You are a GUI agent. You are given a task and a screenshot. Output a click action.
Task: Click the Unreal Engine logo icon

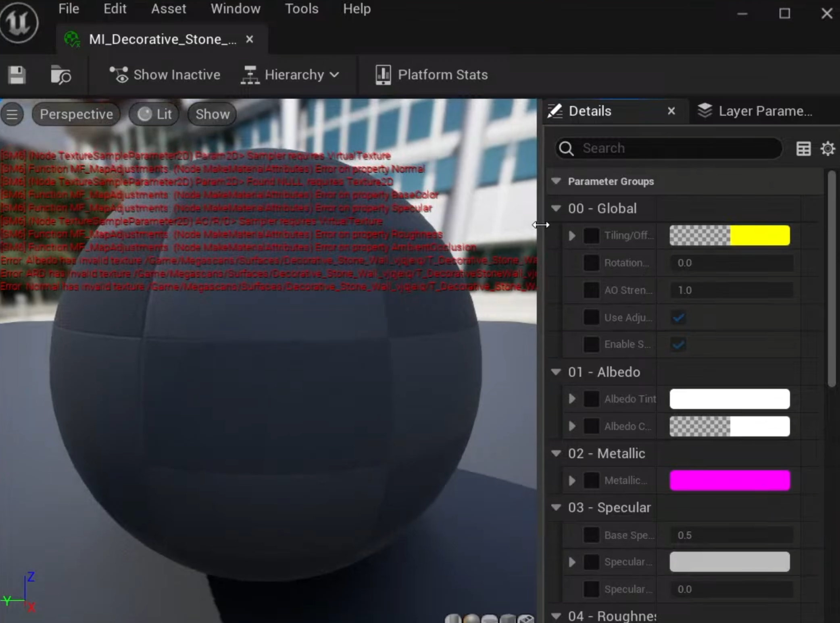tap(19, 22)
